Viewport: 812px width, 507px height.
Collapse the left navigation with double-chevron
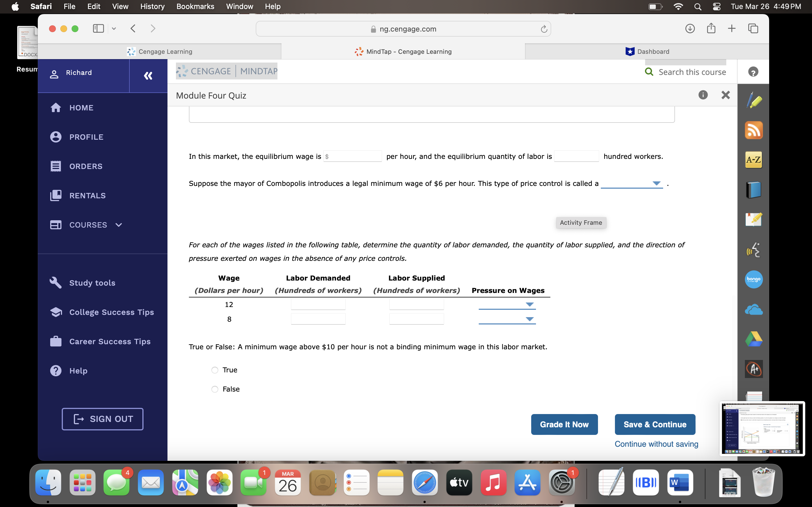coord(148,76)
